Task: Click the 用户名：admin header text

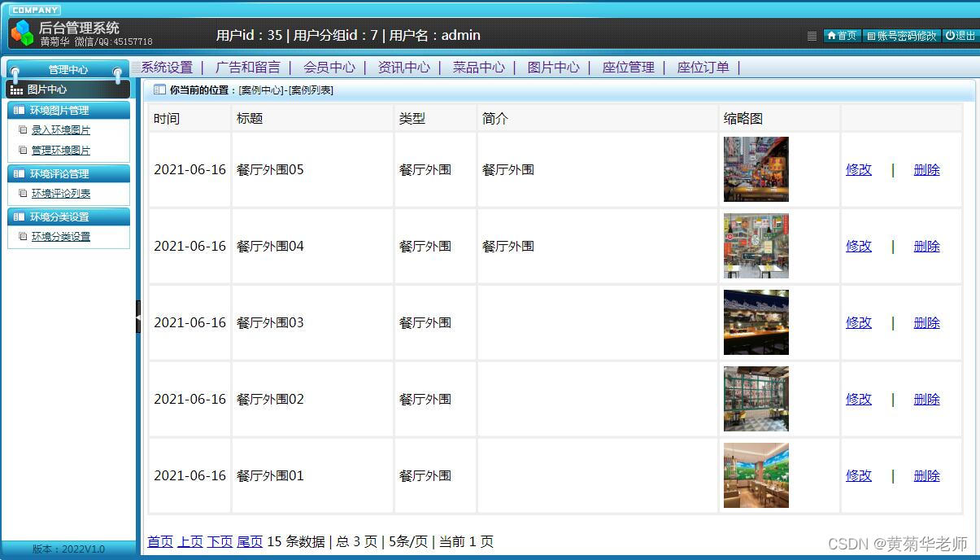Action: [x=435, y=35]
